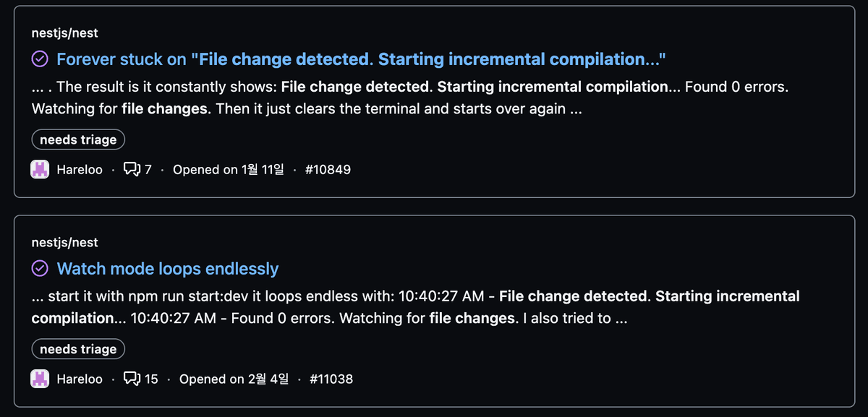This screenshot has height=417, width=868.
Task: Click Hareloo's username on the second issue card
Action: click(80, 379)
